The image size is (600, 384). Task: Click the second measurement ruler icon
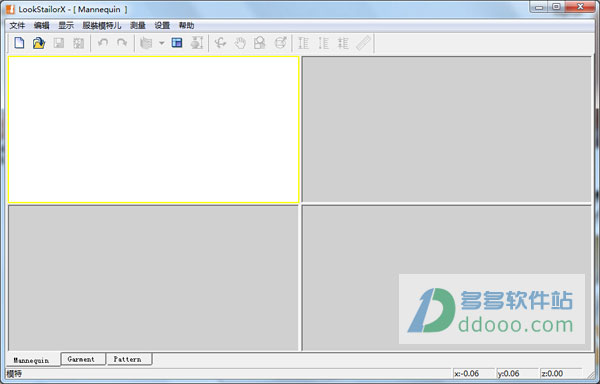click(x=323, y=43)
